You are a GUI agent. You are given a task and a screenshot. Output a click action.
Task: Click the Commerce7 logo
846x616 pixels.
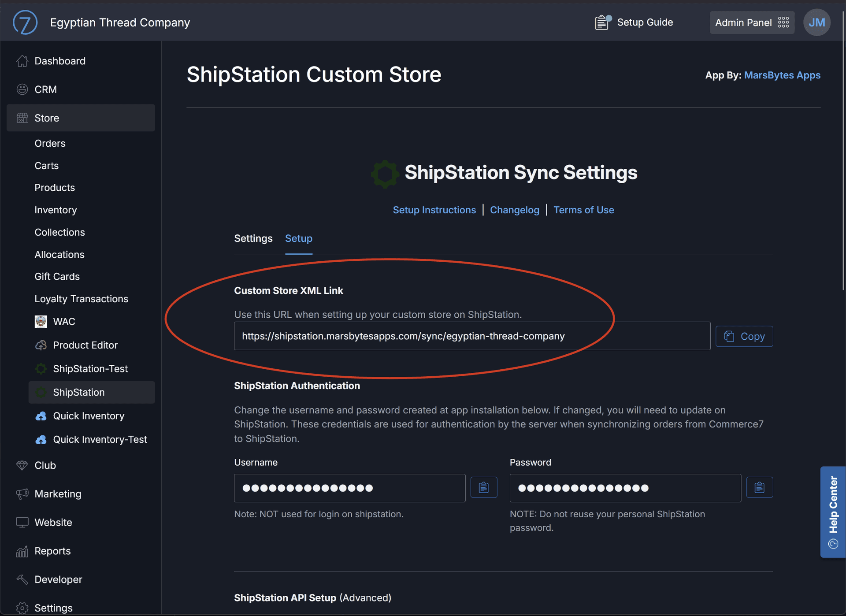click(25, 22)
